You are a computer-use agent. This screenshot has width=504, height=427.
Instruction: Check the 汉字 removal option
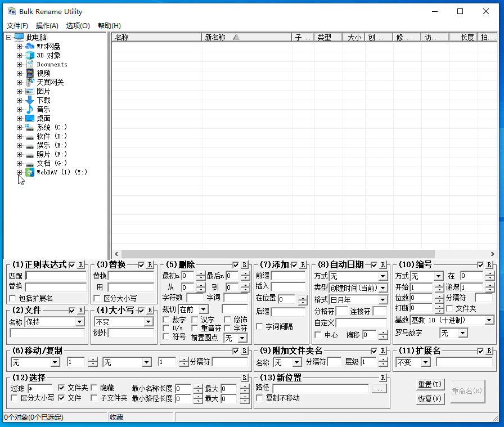pyautogui.click(x=195, y=320)
